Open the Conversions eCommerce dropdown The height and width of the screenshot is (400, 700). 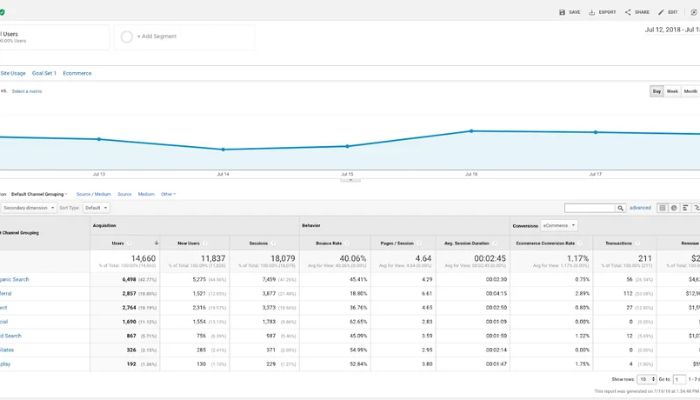(x=559, y=225)
